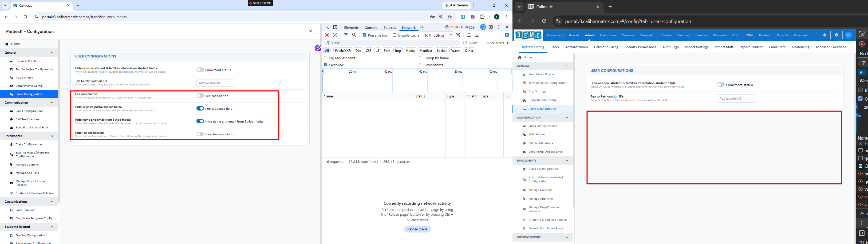Open the saved password key icon
The image size is (868, 244).
(433, 17)
